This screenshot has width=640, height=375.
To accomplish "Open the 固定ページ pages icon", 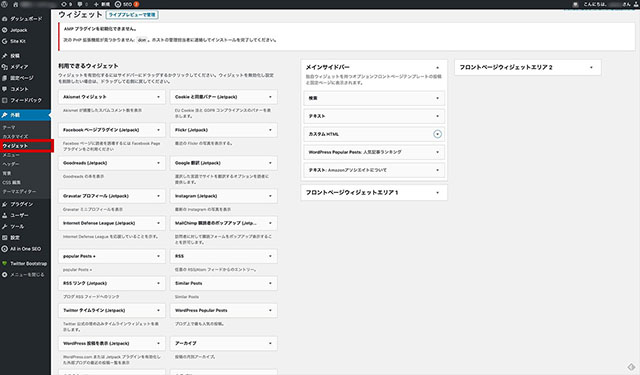I will 4,78.
